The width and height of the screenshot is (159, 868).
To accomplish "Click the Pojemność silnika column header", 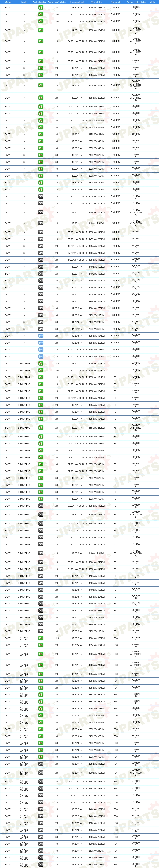I will pyautogui.click(x=57, y=2).
